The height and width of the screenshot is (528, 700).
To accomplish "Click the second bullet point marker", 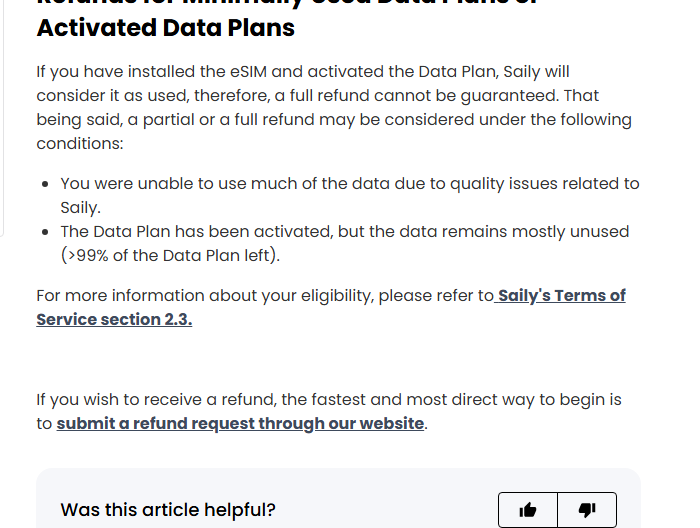I will pos(45,232).
